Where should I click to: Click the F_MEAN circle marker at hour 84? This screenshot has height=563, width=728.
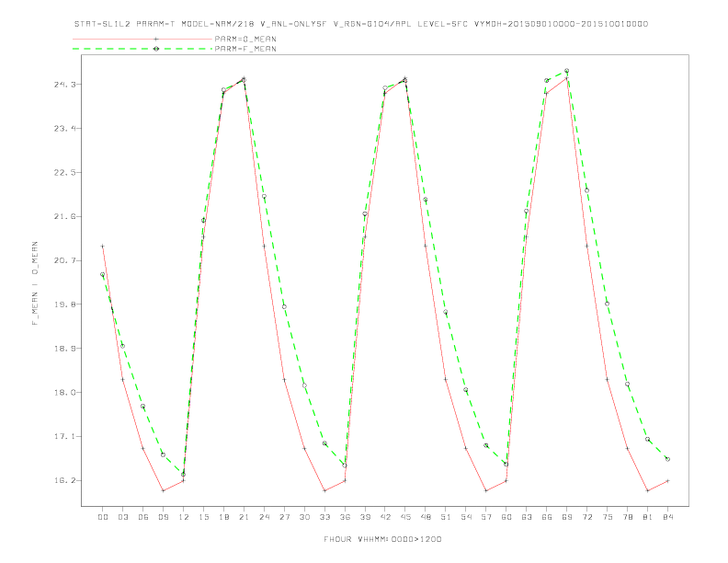[667, 459]
